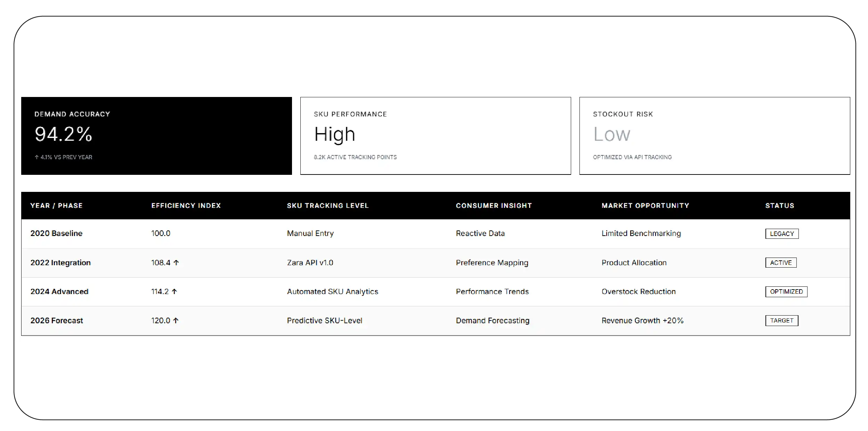Image resolution: width=868 pixels, height=431 pixels.
Task: Click the OPTIMIZED status badge
Action: click(x=786, y=292)
